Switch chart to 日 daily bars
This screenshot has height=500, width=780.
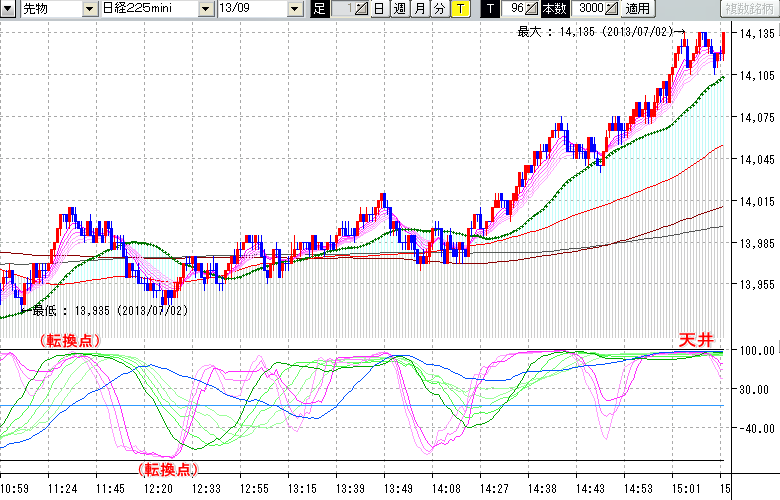point(379,9)
